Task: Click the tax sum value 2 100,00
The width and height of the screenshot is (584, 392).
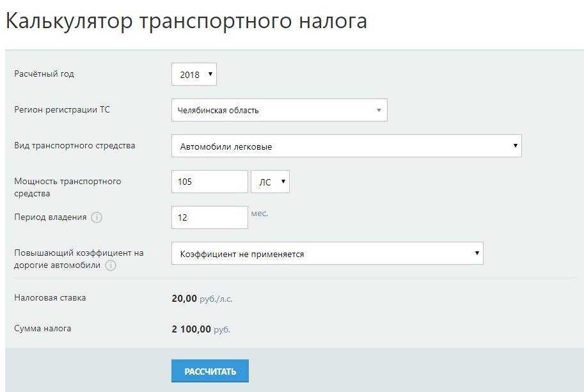Action: pos(191,329)
